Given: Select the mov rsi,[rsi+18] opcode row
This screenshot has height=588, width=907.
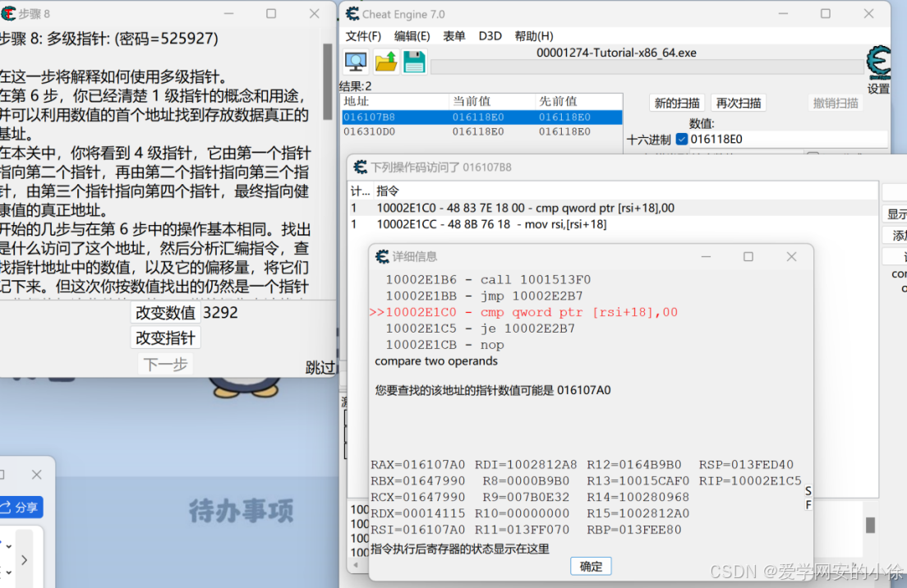Looking at the screenshot, I should 613,224.
